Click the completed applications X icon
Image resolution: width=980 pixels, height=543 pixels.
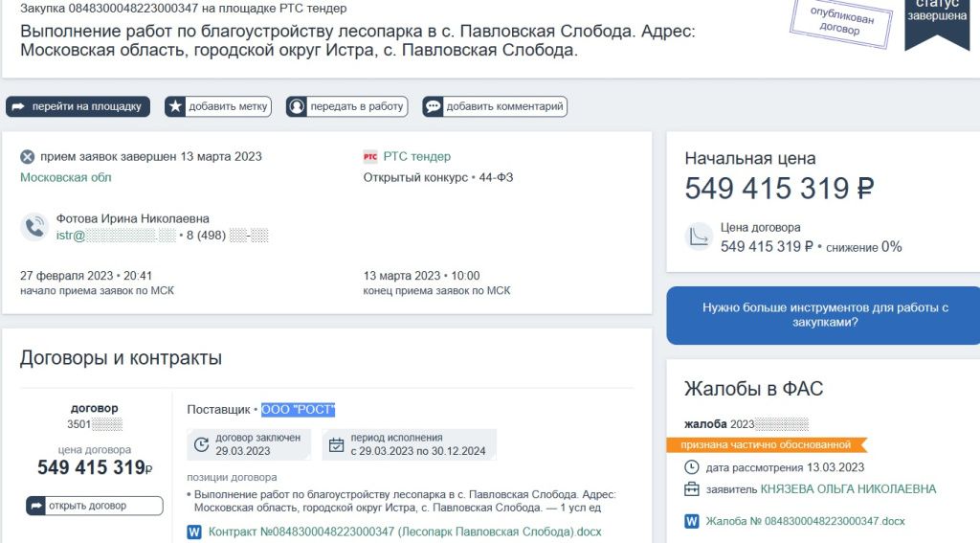28,157
